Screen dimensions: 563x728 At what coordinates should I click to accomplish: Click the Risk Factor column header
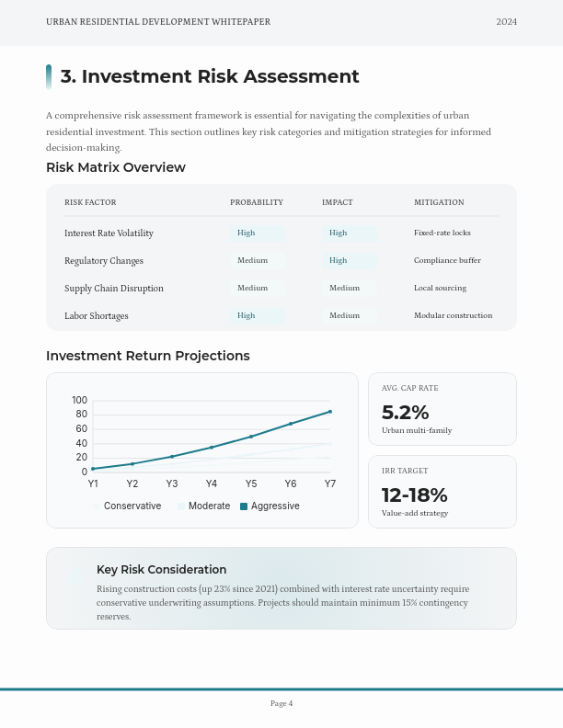click(90, 202)
